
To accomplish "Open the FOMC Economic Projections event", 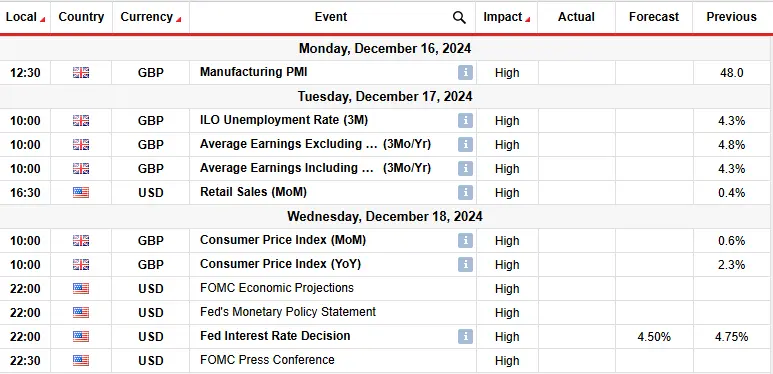I will tap(277, 288).
